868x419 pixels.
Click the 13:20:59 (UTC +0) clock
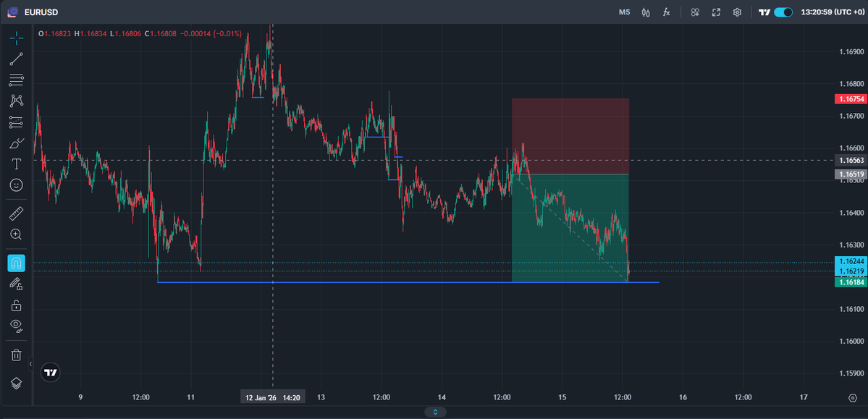click(832, 12)
